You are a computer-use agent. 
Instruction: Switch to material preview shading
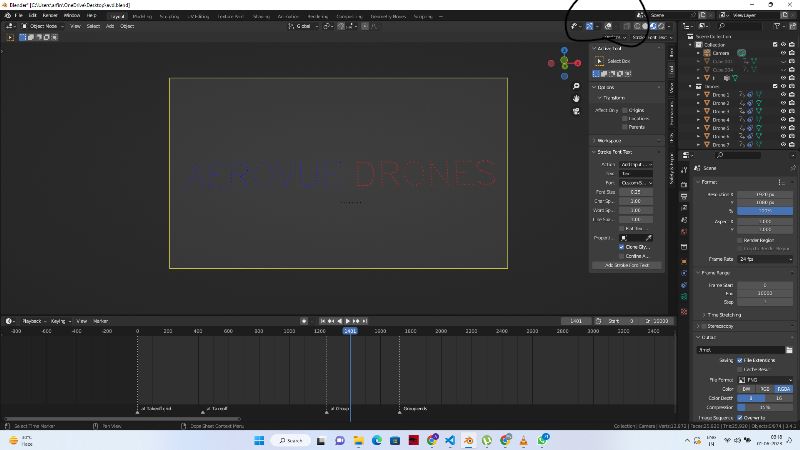point(653,26)
